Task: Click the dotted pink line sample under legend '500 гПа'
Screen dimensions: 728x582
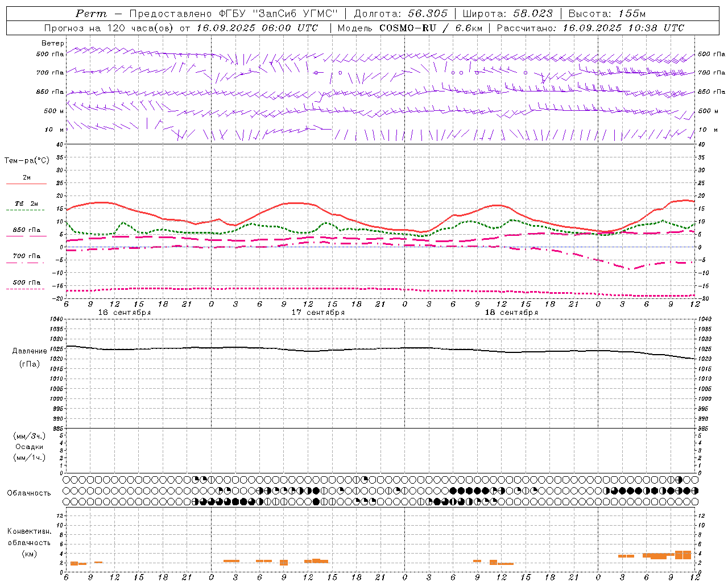Action: 25,289
